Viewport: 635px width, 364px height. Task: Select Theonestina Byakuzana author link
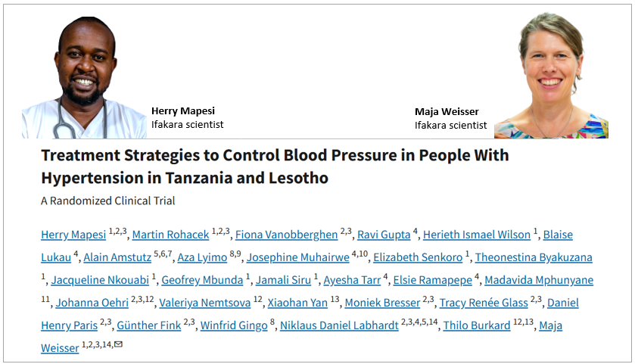(534, 258)
